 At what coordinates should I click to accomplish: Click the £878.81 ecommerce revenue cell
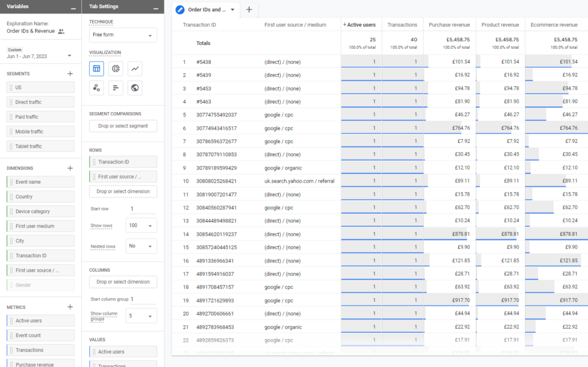(568, 234)
